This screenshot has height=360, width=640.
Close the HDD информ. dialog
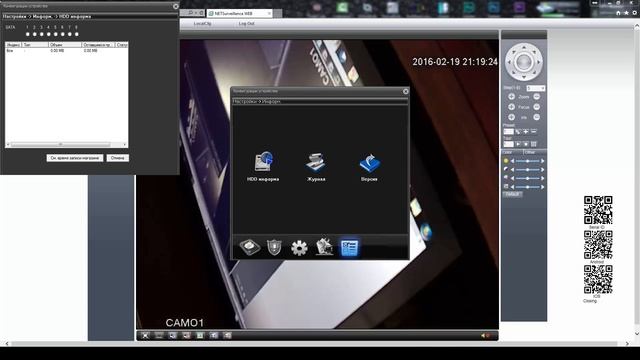[x=176, y=6]
